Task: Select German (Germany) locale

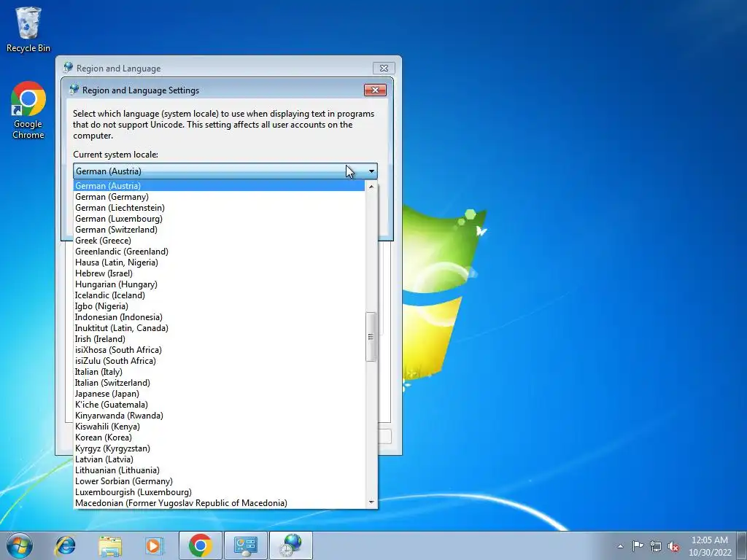Action: click(219, 197)
